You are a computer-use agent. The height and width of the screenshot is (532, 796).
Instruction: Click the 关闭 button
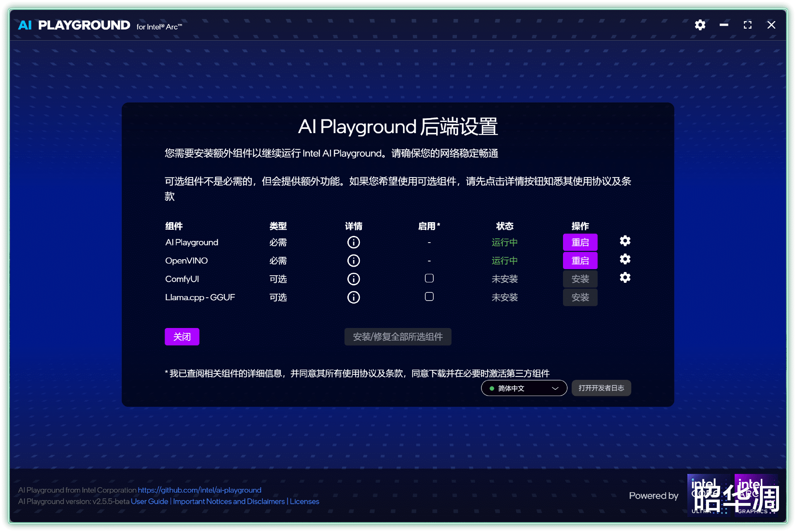pos(182,336)
